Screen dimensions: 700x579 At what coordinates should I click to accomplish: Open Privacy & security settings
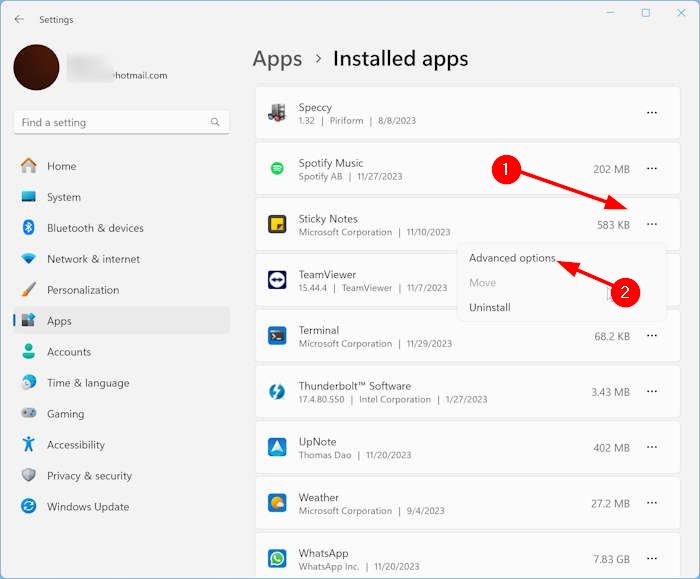tap(121, 475)
